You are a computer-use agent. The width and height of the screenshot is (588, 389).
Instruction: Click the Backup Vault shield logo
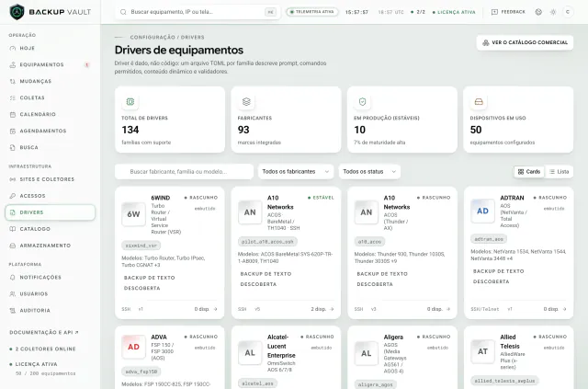coord(17,12)
